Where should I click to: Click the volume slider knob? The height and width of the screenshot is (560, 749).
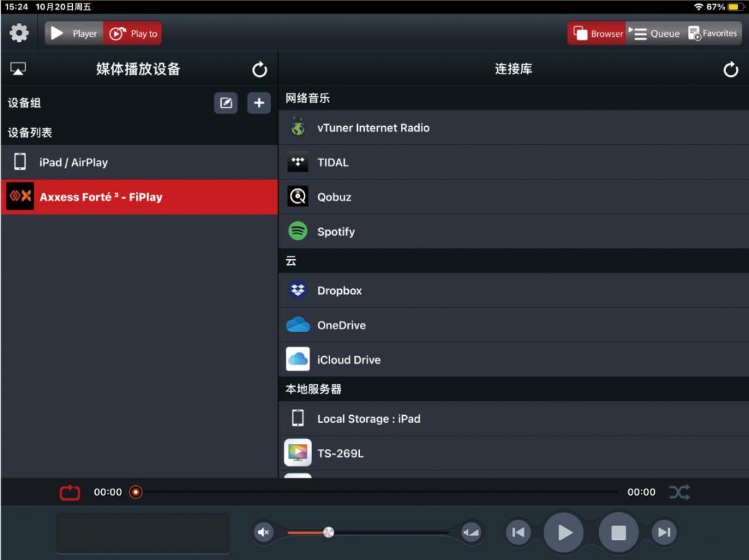point(329,532)
